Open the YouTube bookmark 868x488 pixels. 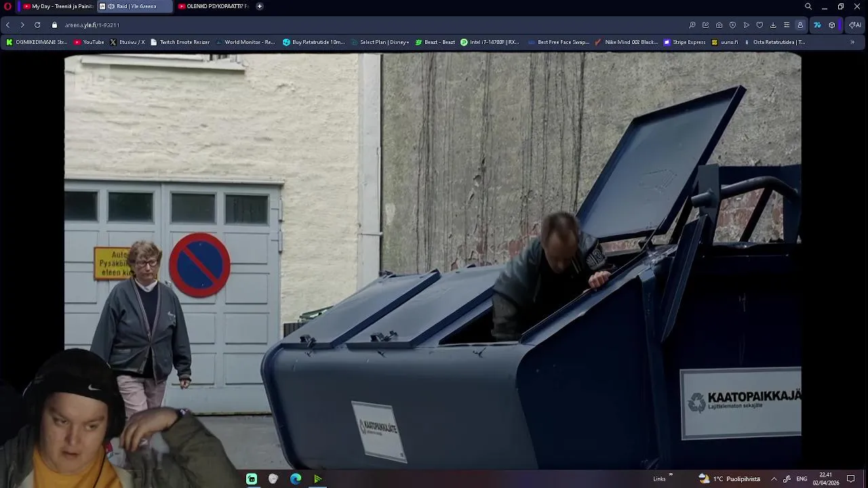point(89,42)
